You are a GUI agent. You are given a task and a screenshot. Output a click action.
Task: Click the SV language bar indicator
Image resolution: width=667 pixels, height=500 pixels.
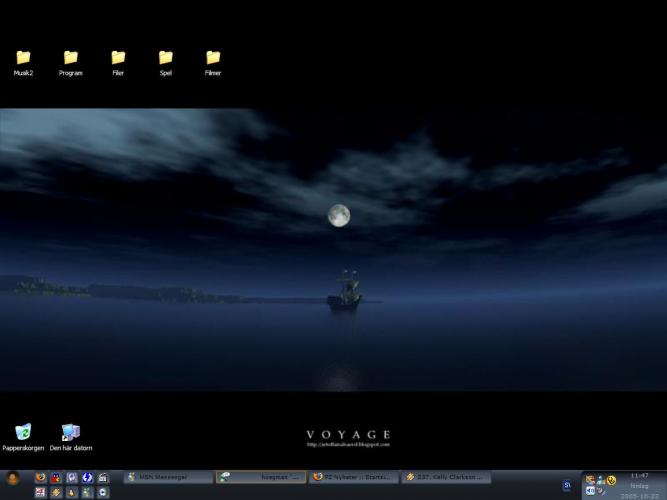567,485
